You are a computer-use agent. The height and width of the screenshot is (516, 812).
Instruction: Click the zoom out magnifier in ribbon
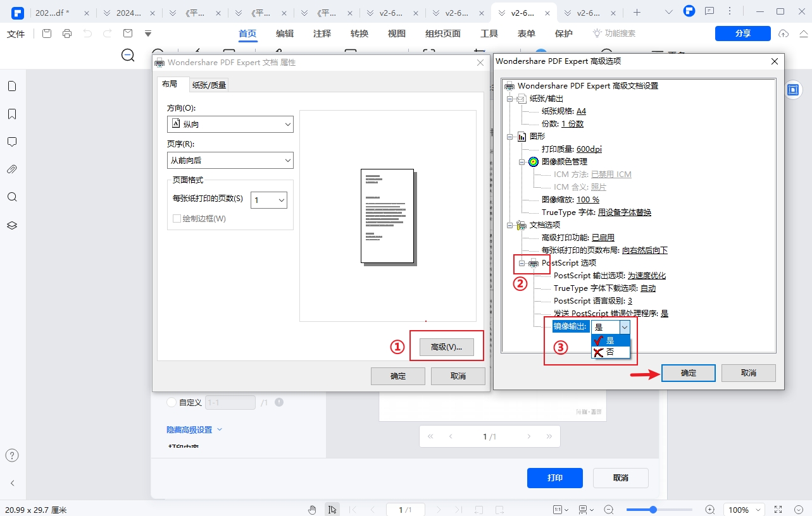click(x=128, y=56)
